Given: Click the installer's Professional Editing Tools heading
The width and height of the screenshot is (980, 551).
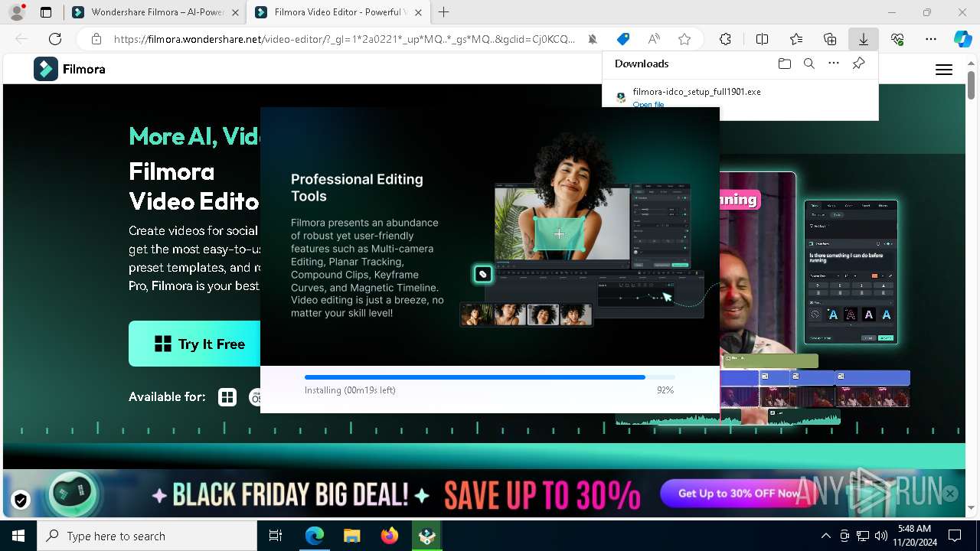Looking at the screenshot, I should tap(357, 187).
